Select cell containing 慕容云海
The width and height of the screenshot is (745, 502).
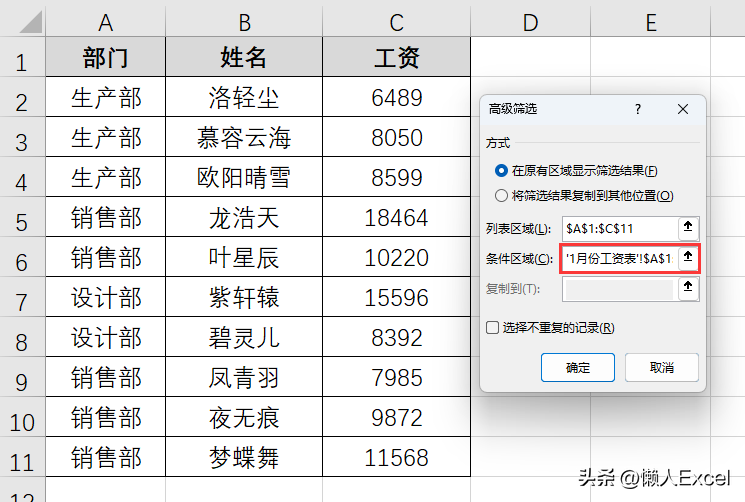click(244, 137)
